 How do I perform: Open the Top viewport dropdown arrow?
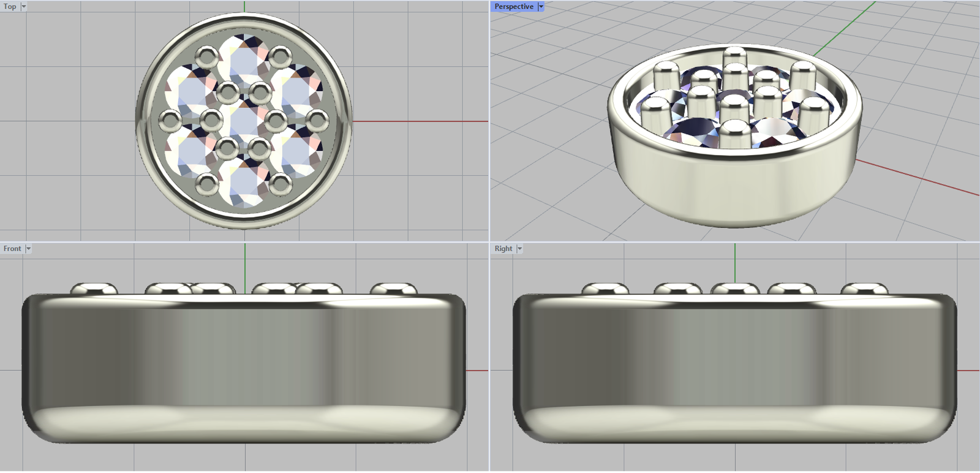24,7
